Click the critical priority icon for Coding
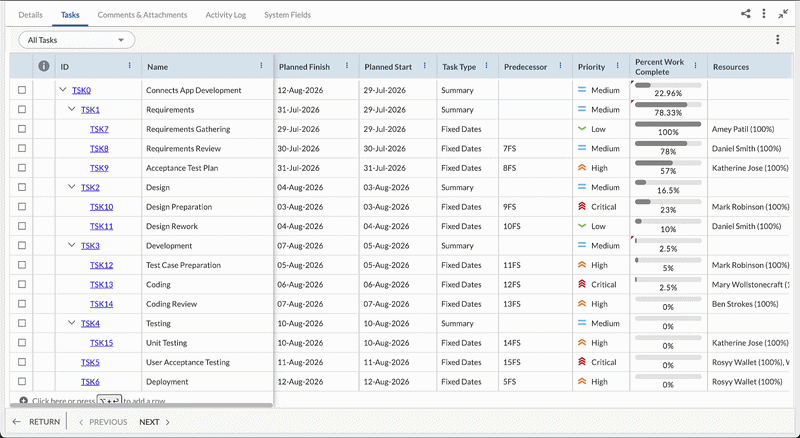Image resolution: width=800 pixels, height=438 pixels. click(x=582, y=284)
